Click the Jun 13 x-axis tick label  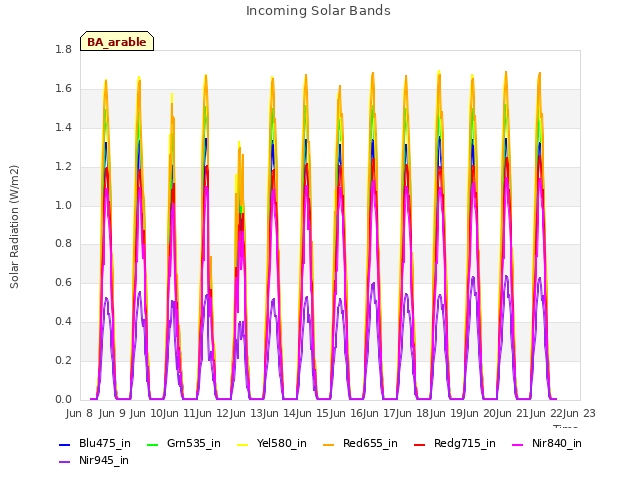(245, 413)
